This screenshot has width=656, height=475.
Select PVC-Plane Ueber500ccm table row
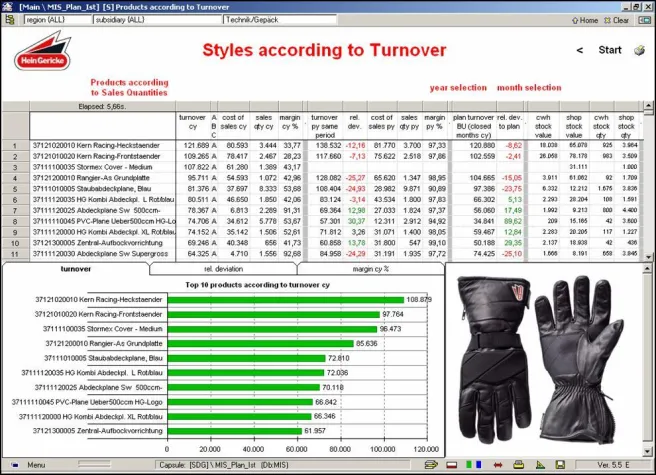click(103, 221)
